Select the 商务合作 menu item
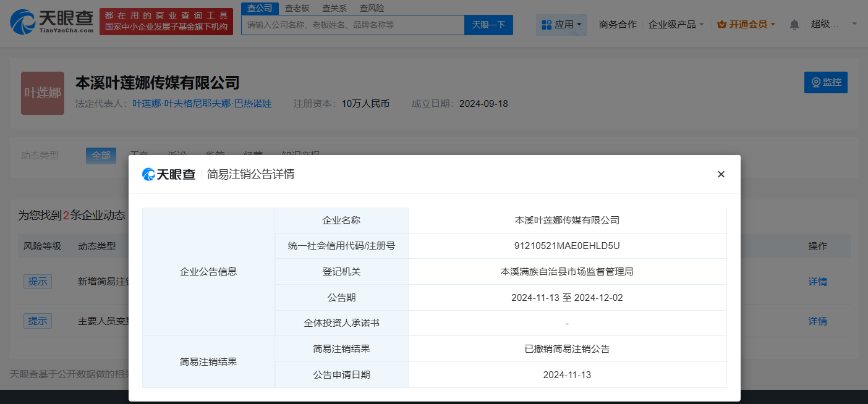The width and height of the screenshot is (868, 404). click(x=617, y=24)
